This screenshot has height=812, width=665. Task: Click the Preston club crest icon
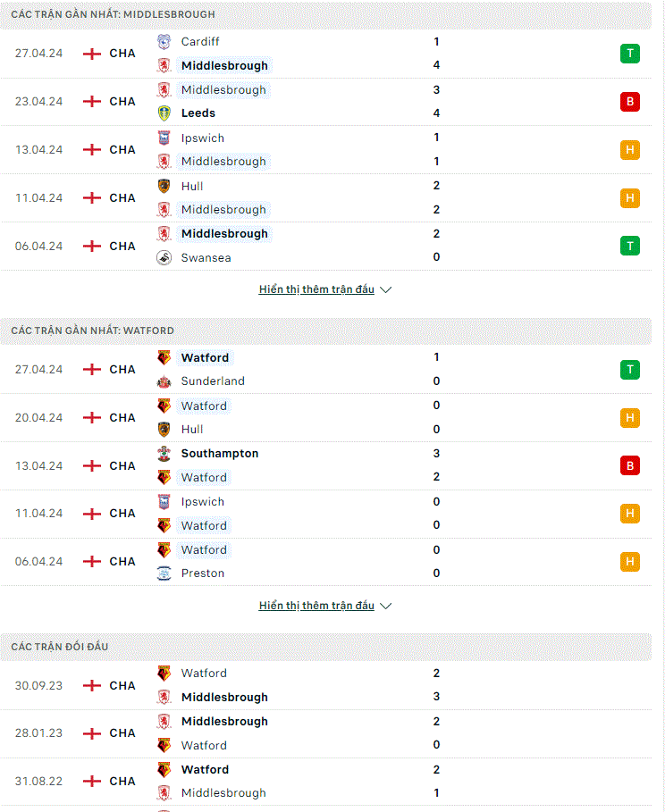164,573
